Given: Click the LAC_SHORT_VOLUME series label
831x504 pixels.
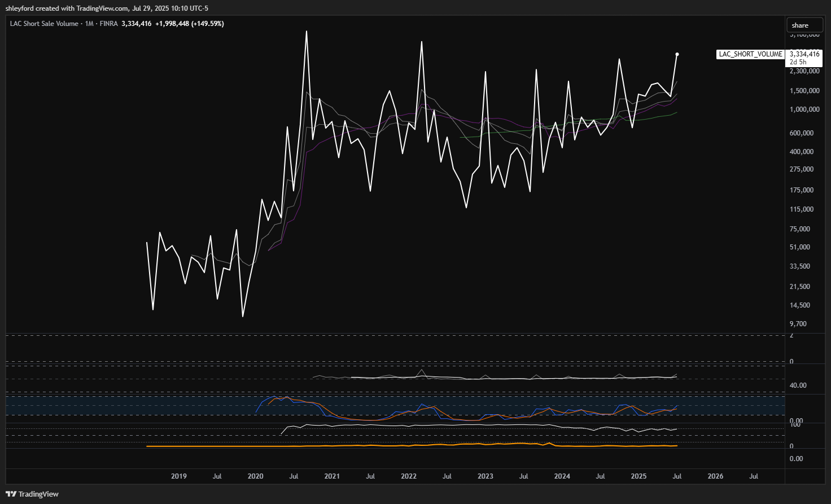Looking at the screenshot, I should click(x=750, y=54).
